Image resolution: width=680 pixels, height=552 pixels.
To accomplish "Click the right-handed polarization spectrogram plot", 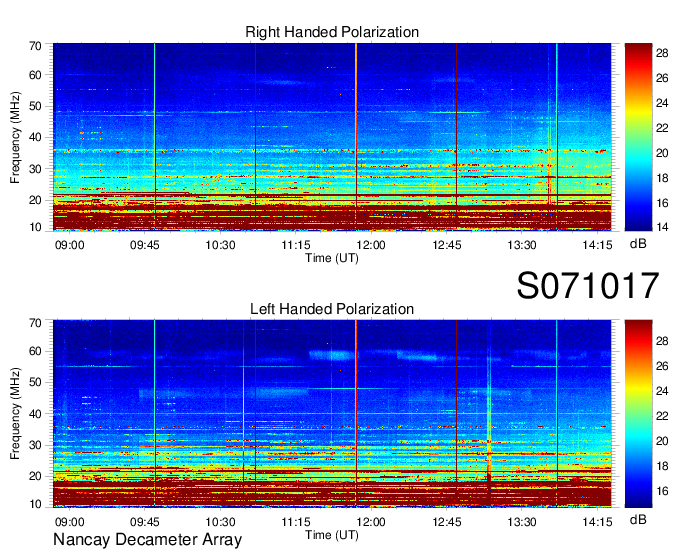I will [332, 137].
